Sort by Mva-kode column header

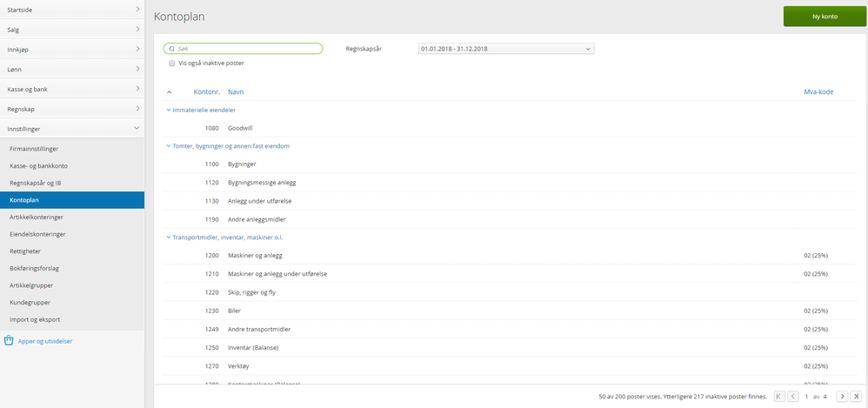point(818,92)
